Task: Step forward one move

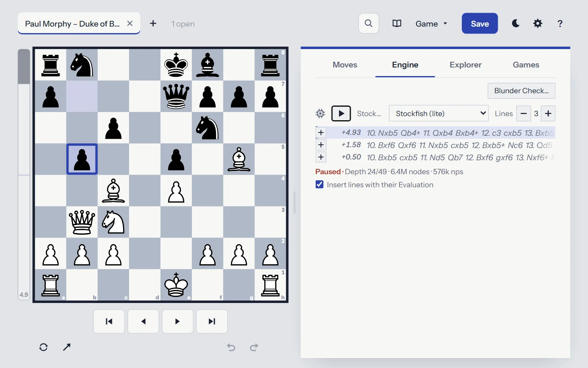Action: click(178, 321)
